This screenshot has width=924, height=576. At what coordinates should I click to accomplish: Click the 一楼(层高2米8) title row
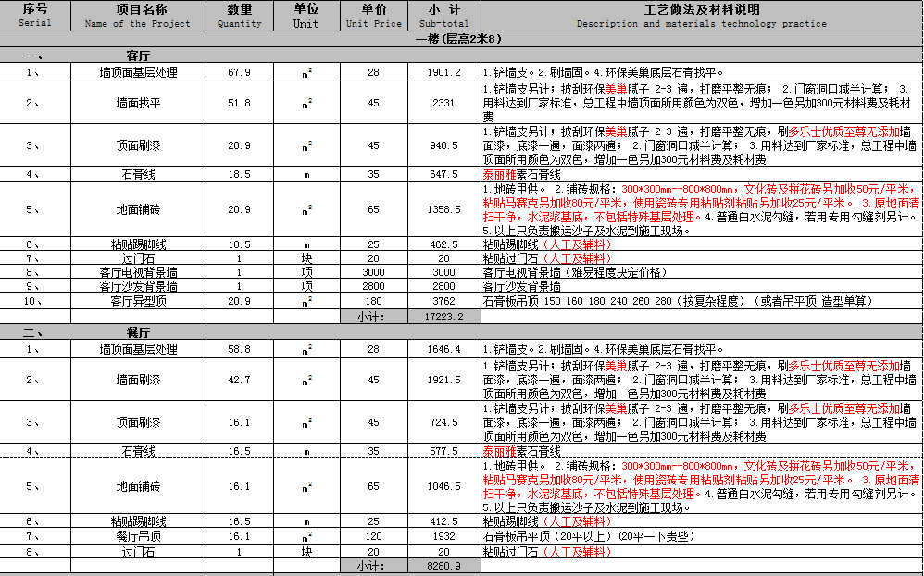461,39
